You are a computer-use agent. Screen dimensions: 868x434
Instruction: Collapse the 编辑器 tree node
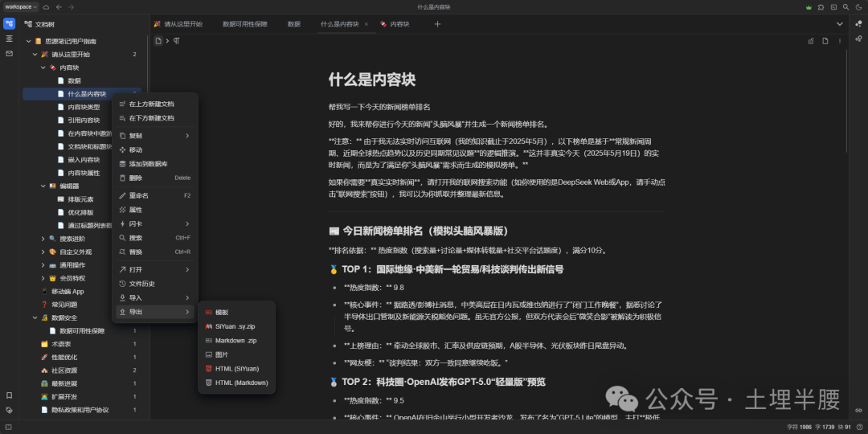[43, 186]
